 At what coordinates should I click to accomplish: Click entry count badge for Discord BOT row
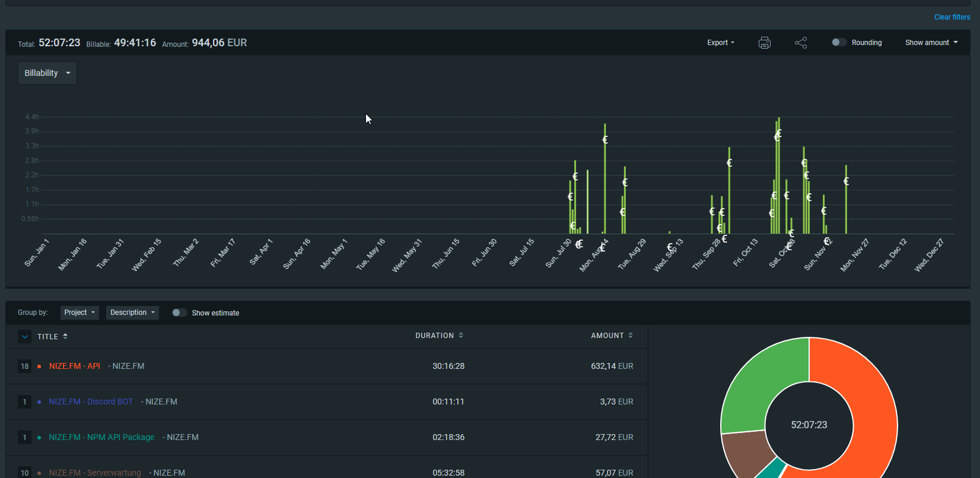click(24, 402)
